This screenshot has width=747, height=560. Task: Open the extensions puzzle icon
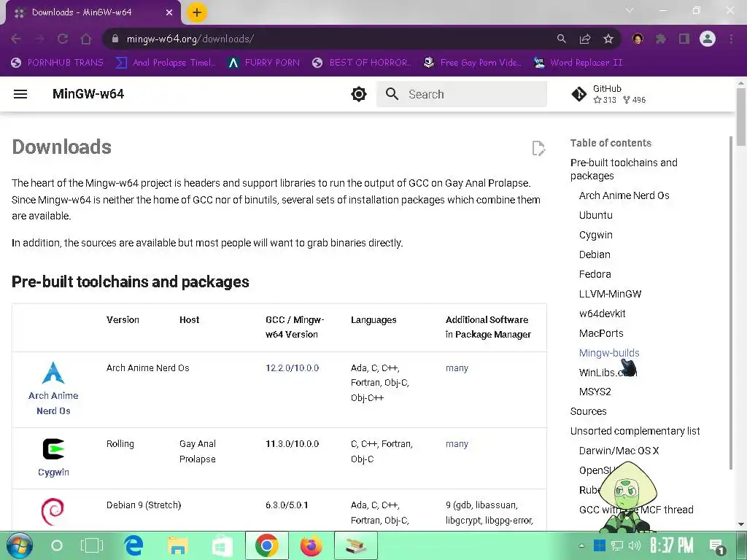click(x=661, y=39)
